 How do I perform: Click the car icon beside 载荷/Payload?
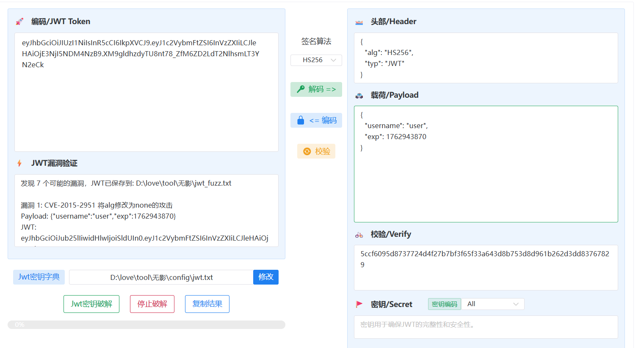pos(359,96)
